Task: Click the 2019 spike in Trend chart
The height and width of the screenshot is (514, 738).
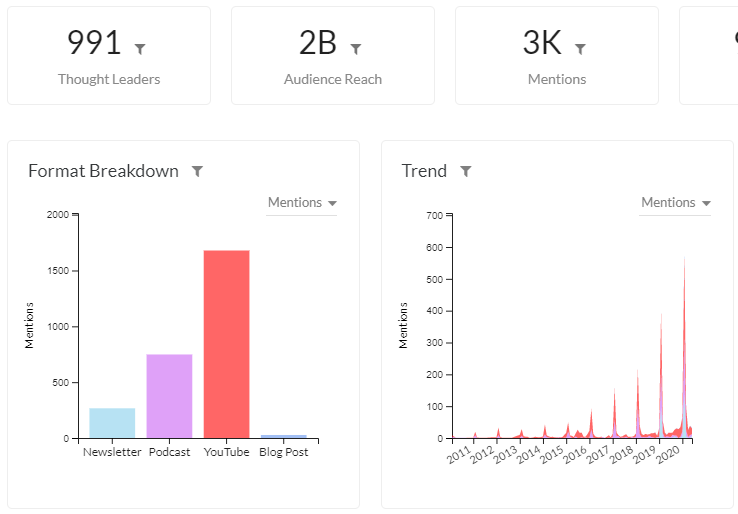Action: pyautogui.click(x=661, y=377)
